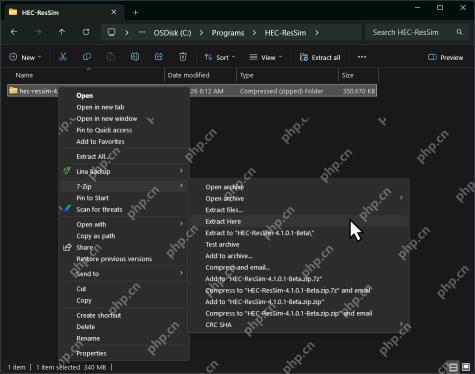The image size is (475, 374).
Task: Choose Pin to Quick access
Action: click(104, 130)
